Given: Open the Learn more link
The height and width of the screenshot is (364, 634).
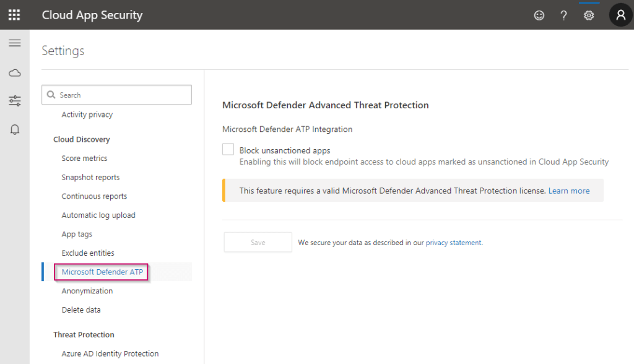Looking at the screenshot, I should click(x=568, y=191).
